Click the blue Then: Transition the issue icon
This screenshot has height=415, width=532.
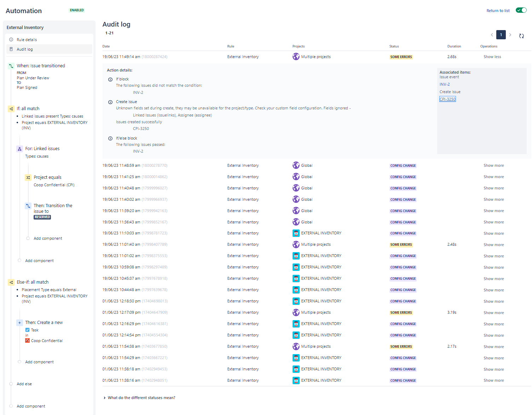pyautogui.click(x=28, y=206)
